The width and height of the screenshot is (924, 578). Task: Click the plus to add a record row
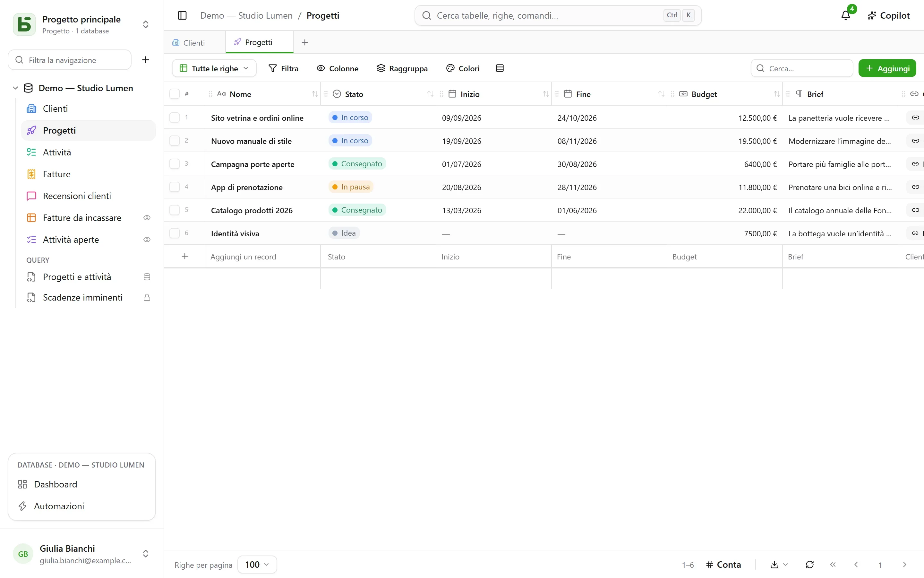185,257
